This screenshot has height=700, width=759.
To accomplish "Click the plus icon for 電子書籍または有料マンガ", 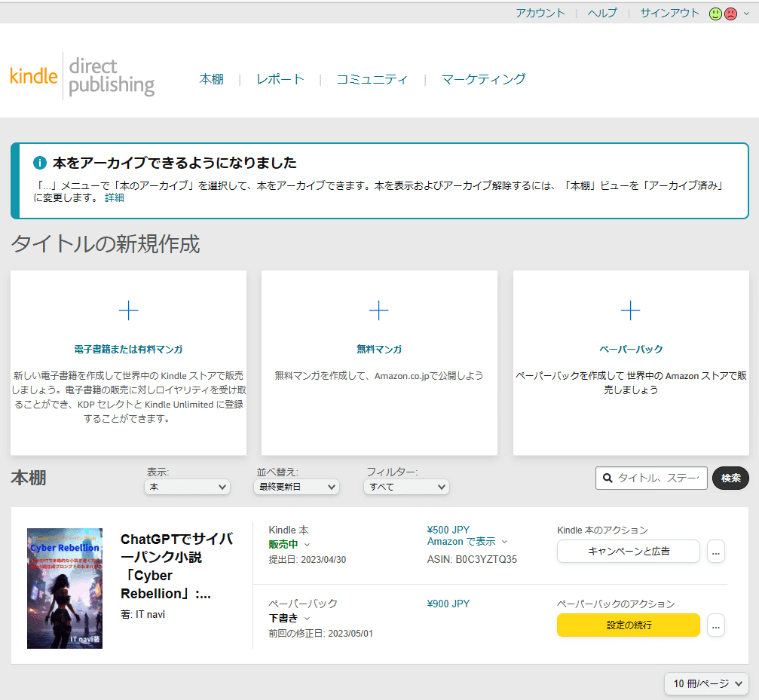I will (128, 310).
